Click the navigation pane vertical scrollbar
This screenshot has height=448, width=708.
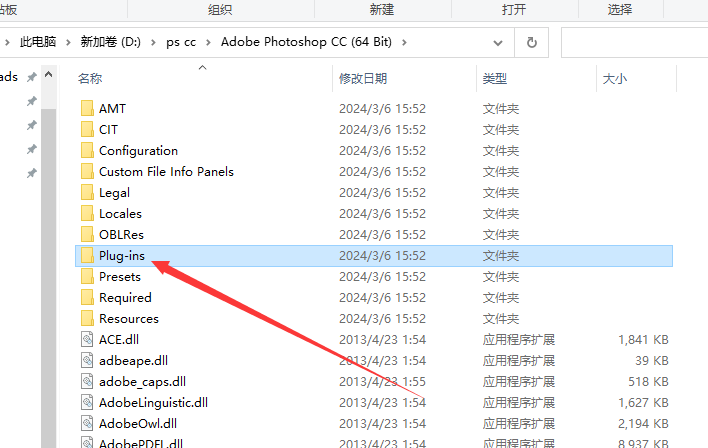(x=49, y=278)
